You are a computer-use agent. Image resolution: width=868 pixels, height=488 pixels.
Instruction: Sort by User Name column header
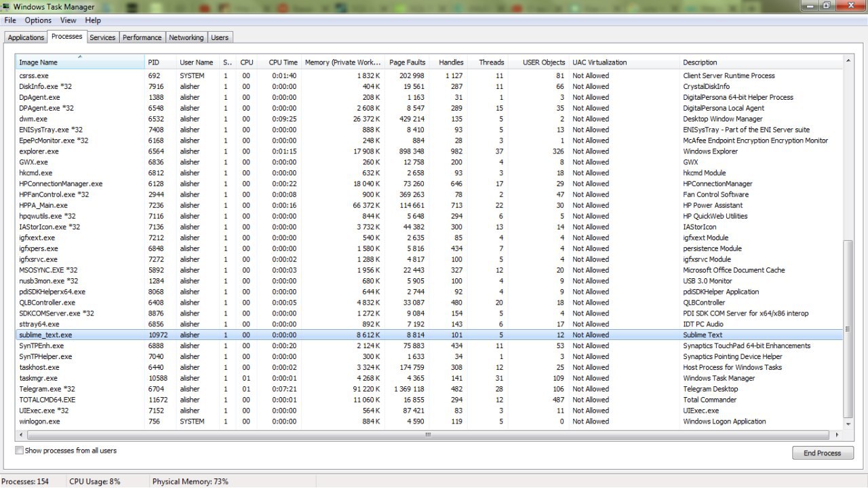point(198,62)
